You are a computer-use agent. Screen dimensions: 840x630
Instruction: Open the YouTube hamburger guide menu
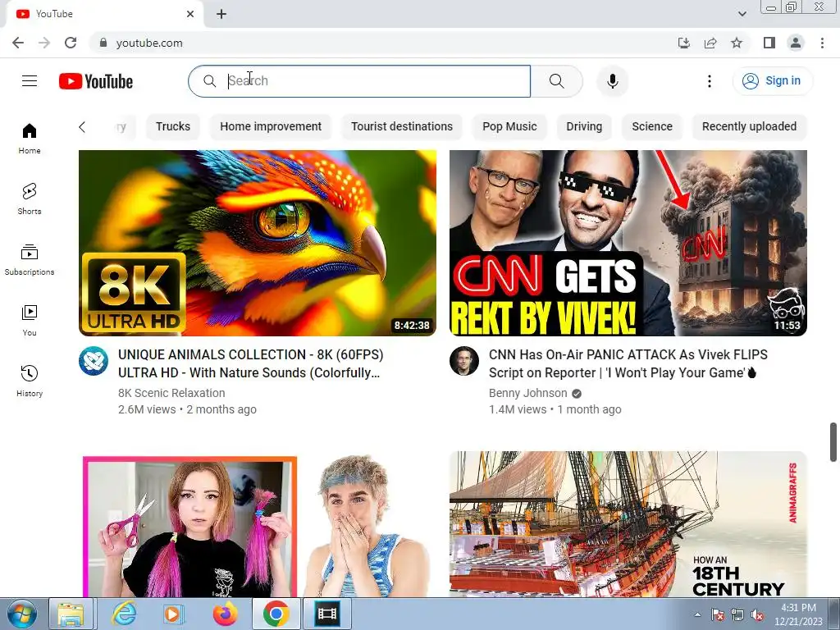tap(30, 81)
